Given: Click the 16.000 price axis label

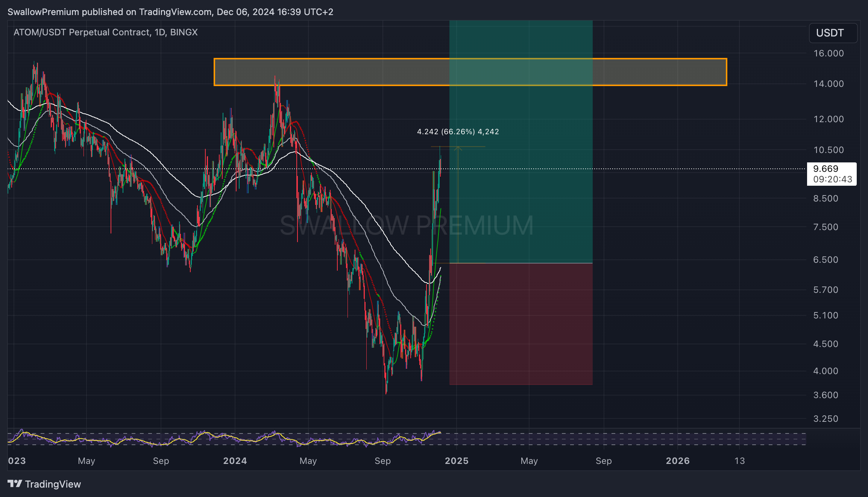Looking at the screenshot, I should point(829,53).
